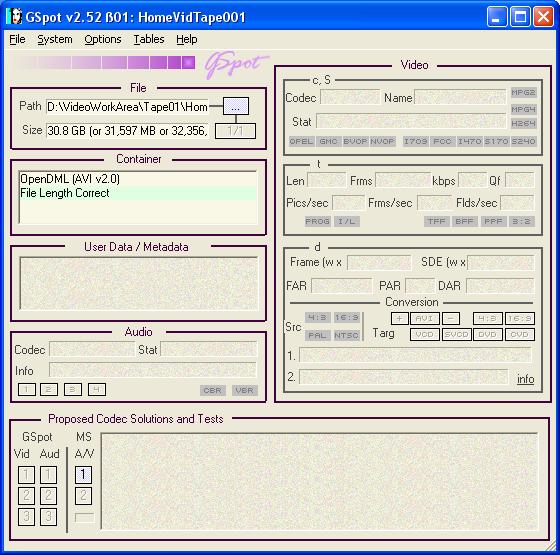Click MS A/V test button 2
The height and width of the screenshot is (555, 560).
83,496
